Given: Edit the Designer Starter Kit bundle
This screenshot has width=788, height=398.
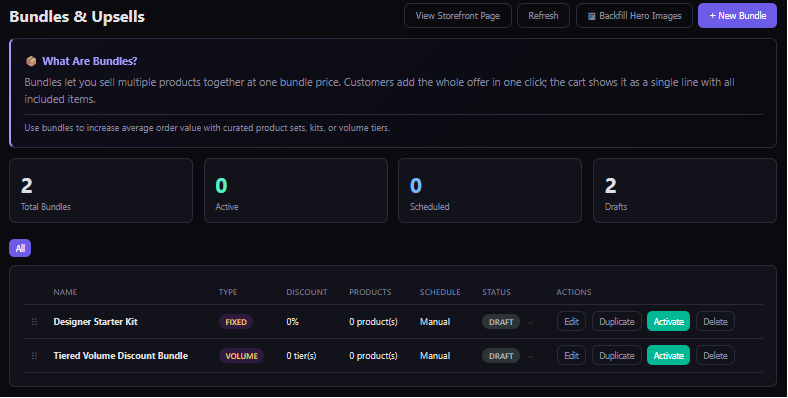Looking at the screenshot, I should click(x=571, y=322).
